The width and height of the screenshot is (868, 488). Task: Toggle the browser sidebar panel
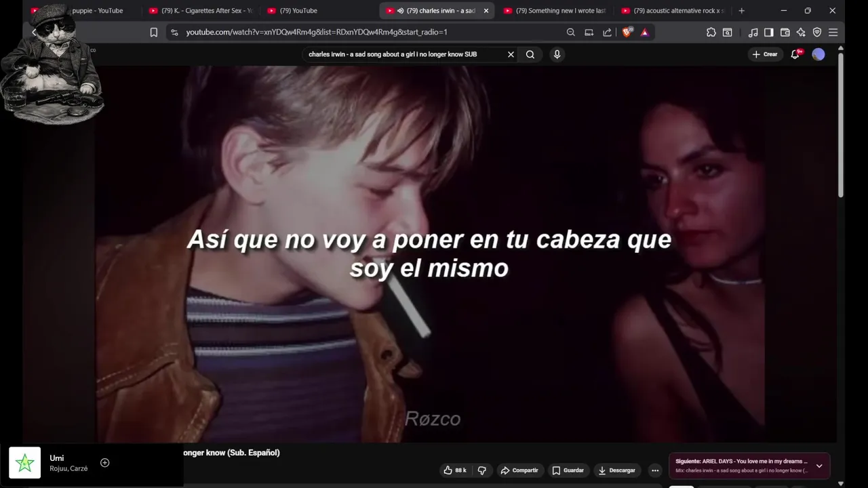click(x=769, y=32)
